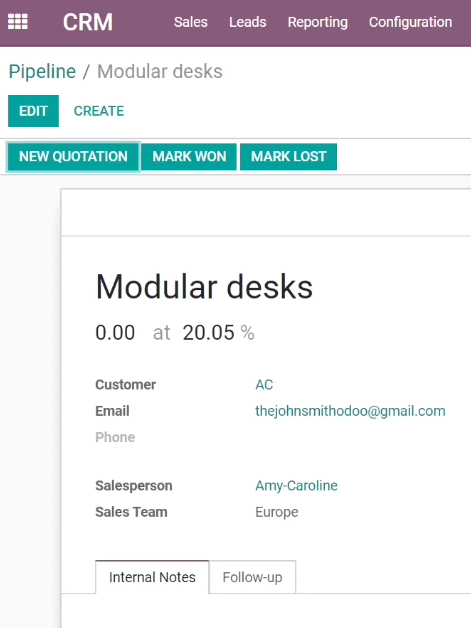Expand the Configuration menu
Image resolution: width=471 pixels, height=628 pixels.
pos(411,22)
